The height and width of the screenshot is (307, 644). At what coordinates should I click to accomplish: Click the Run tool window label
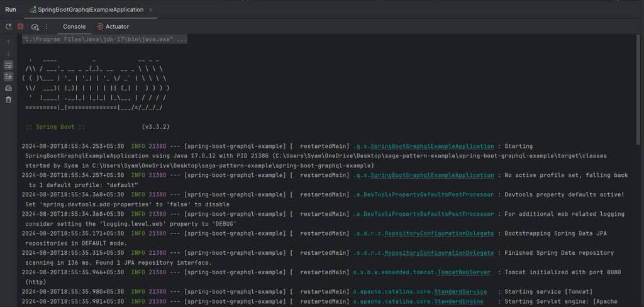click(11, 9)
